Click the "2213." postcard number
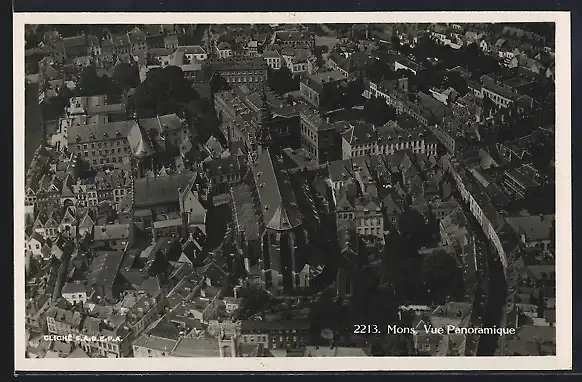Viewport: 582px width, 382px height. point(366,329)
